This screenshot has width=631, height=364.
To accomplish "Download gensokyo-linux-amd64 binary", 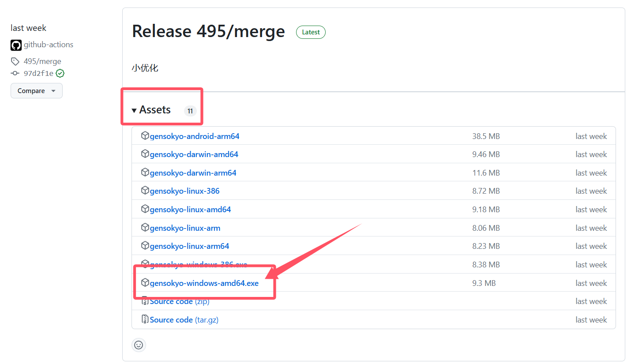I will (190, 210).
